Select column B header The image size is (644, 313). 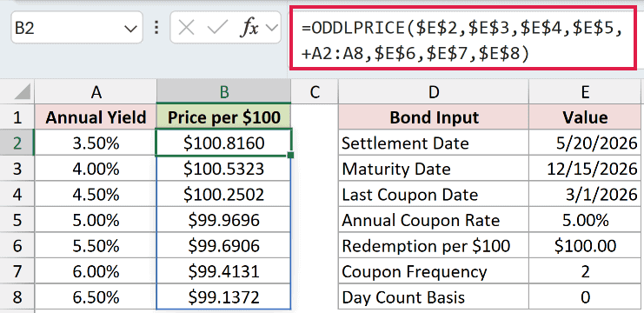[224, 92]
